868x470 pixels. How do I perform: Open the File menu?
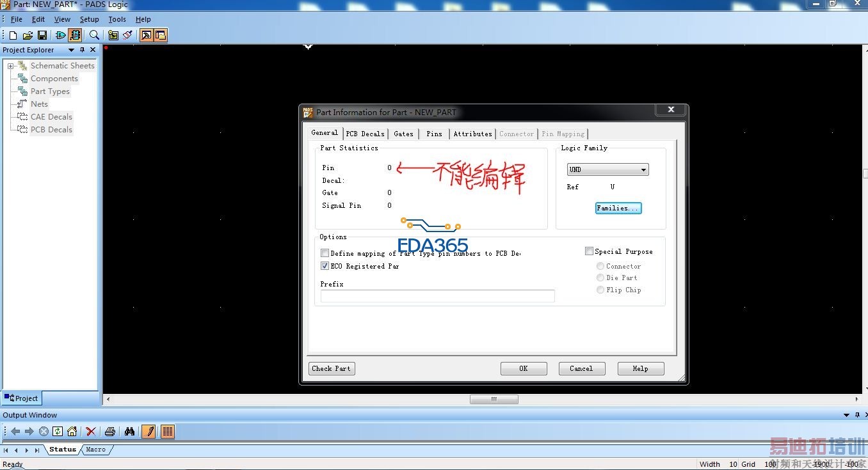(x=17, y=19)
